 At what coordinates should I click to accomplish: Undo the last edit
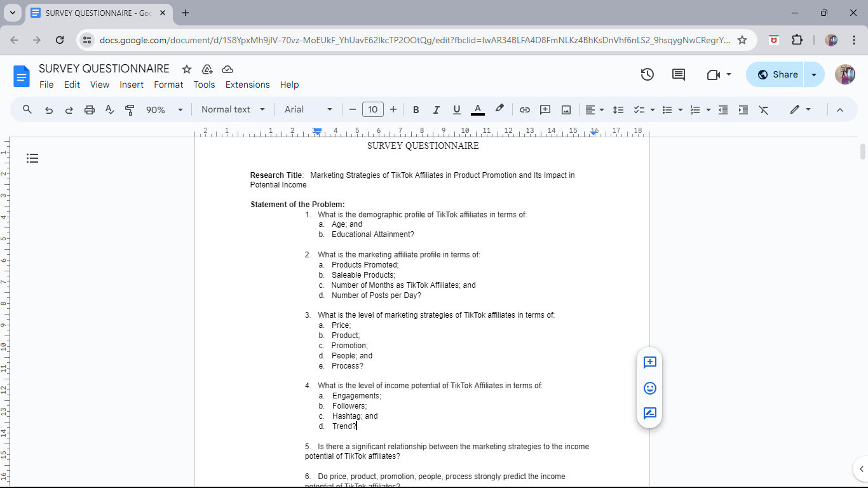(x=49, y=110)
